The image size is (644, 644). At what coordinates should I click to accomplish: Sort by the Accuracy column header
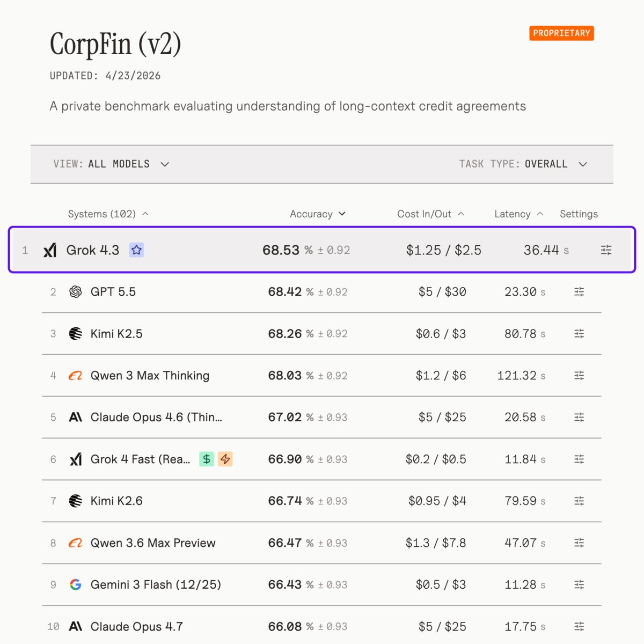(x=318, y=214)
